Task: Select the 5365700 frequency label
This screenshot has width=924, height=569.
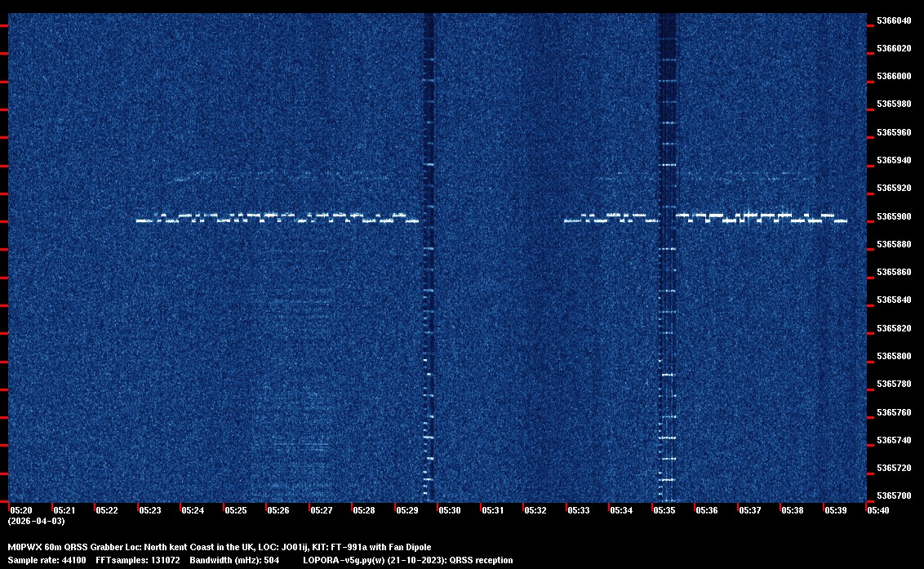Action: pyautogui.click(x=894, y=496)
